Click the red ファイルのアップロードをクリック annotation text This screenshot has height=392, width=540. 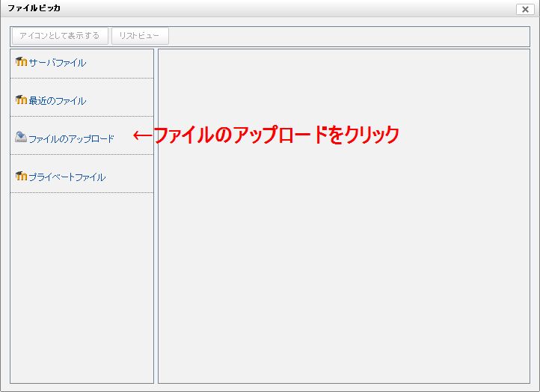coord(275,135)
